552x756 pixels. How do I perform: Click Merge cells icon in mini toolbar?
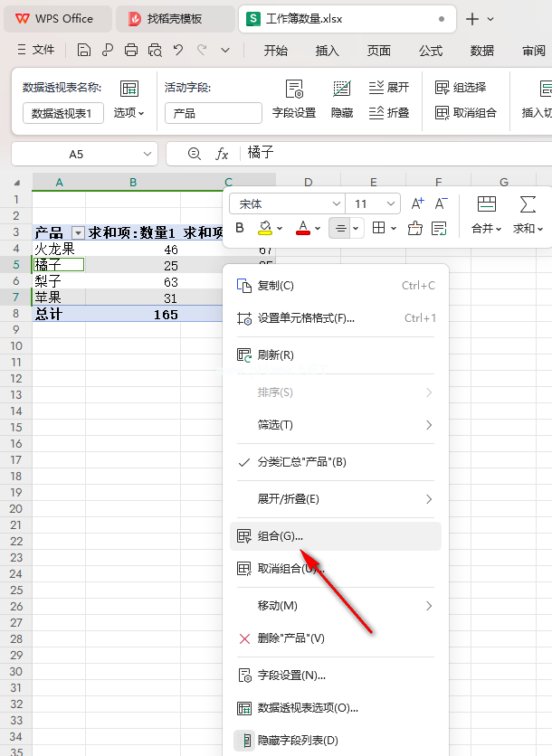click(x=486, y=215)
